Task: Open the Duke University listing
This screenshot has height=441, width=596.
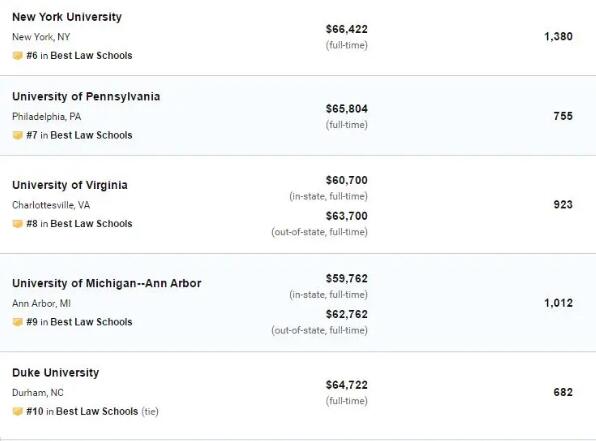Action: click(x=55, y=373)
